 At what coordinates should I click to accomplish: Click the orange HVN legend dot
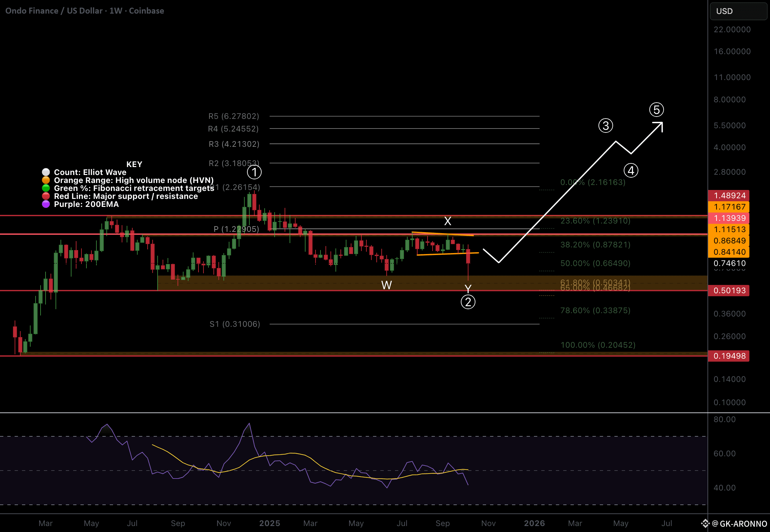46,180
